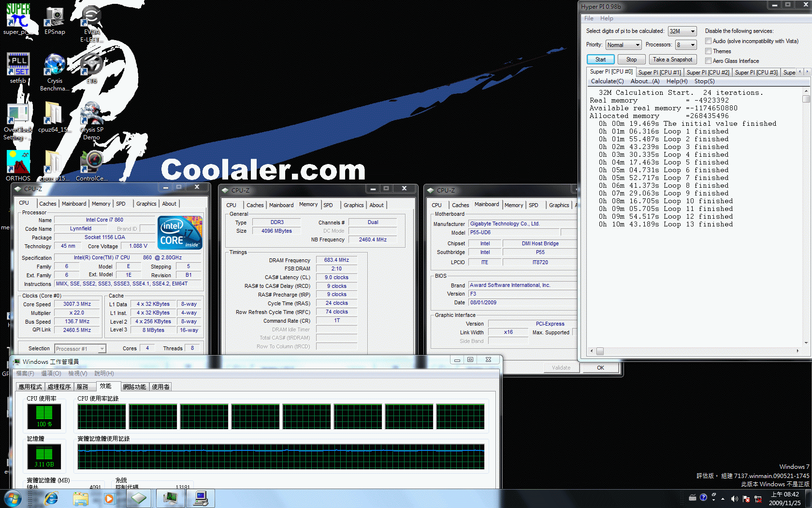
Task: Open the ControlCe gauge shortcut
Action: tap(91, 165)
